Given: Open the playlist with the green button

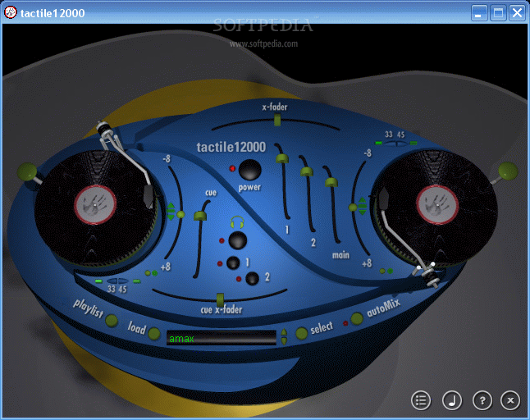Looking at the screenshot, I should tap(112, 320).
